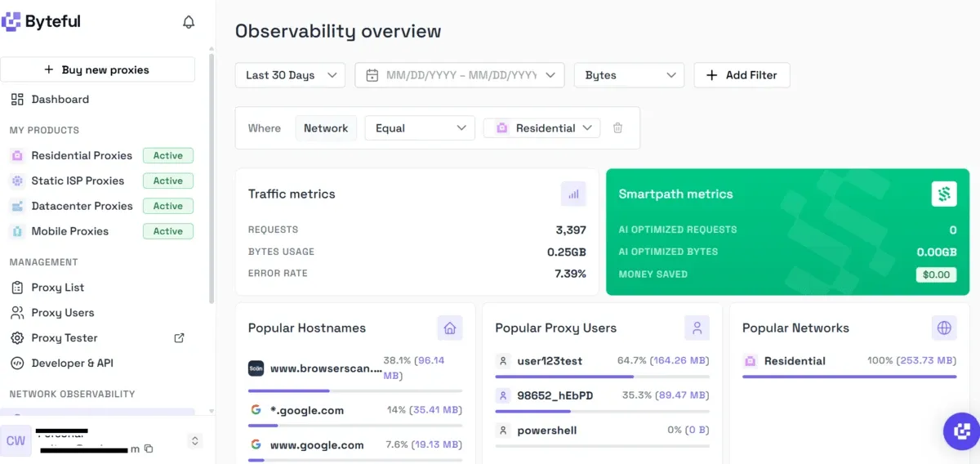Click www.google.com hostname row
980x464 pixels.
click(355, 448)
